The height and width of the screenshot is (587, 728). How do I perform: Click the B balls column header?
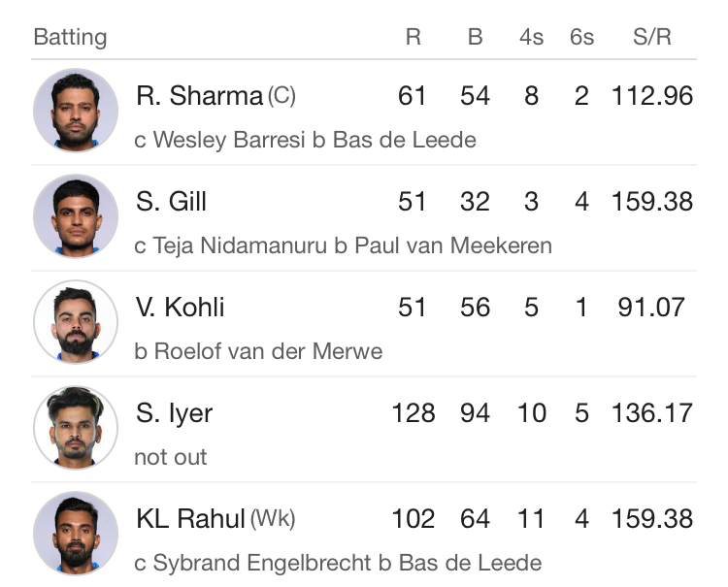[x=475, y=37]
